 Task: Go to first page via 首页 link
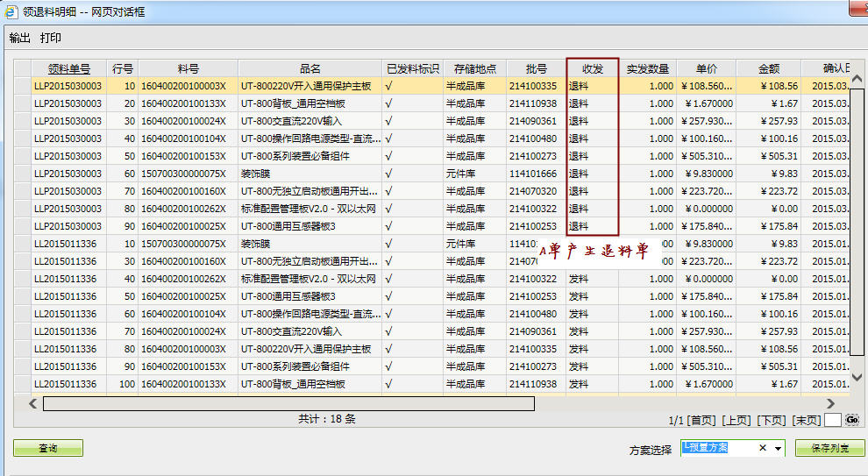(x=701, y=421)
